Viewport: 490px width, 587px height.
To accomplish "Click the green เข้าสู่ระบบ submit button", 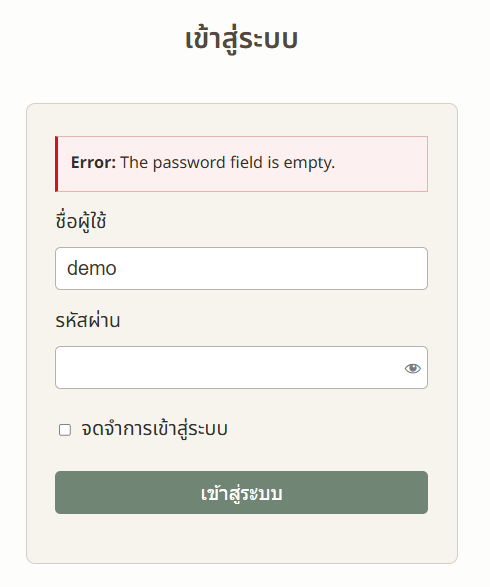I will (241, 492).
